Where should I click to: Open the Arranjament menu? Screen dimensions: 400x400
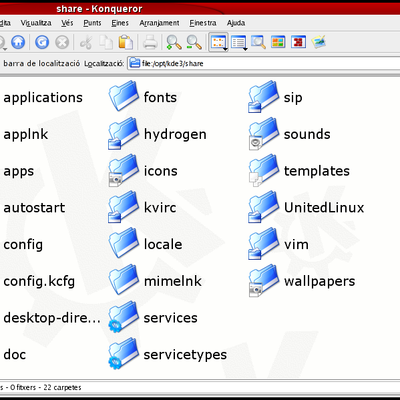click(159, 23)
